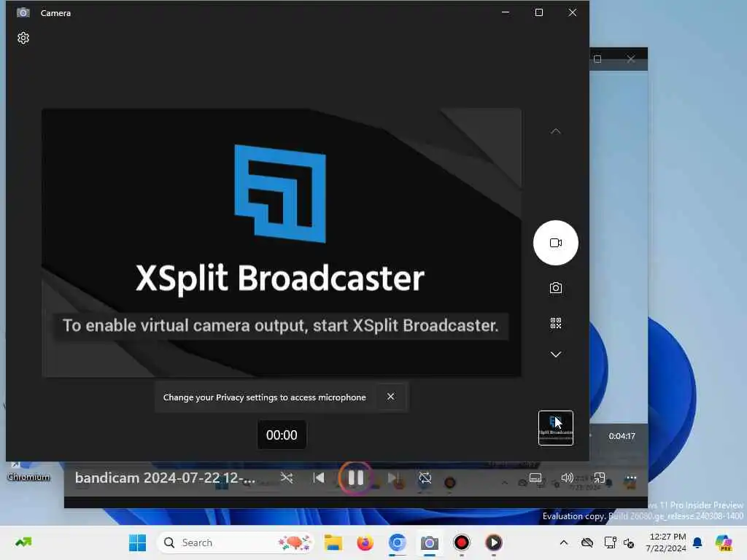Open network status tray icon
Viewport: 747px width, 560px height.
click(x=610, y=542)
